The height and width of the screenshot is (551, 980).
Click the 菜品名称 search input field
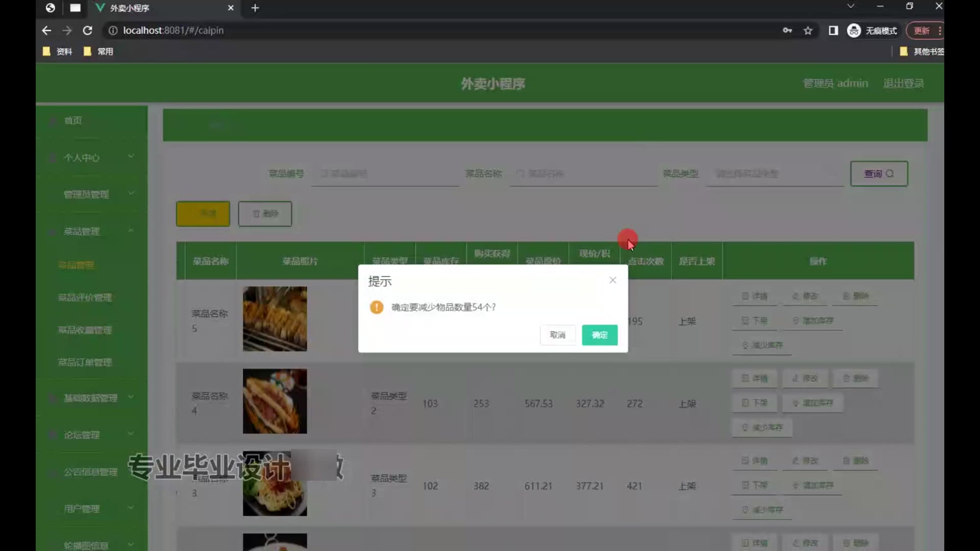[583, 174]
